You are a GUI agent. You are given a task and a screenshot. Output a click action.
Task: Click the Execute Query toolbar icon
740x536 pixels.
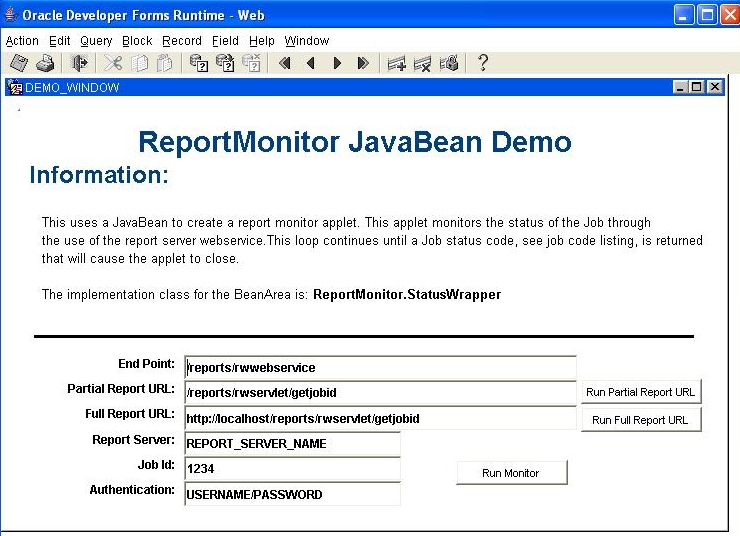pos(225,63)
